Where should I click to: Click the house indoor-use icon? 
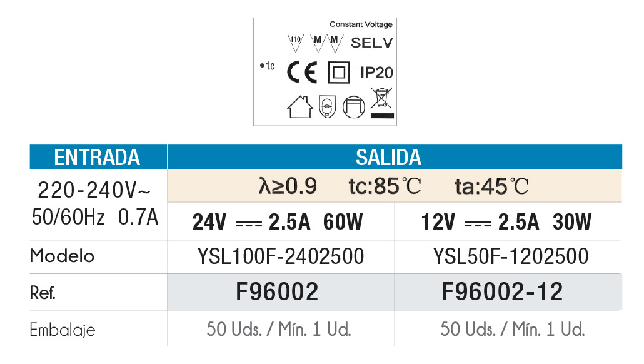click(x=300, y=107)
